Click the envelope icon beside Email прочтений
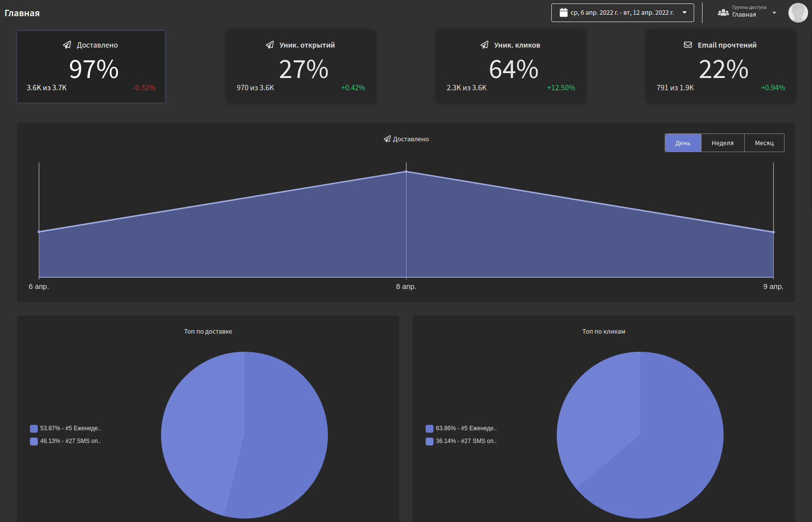Screen dimensions: 812x522 point(688,45)
